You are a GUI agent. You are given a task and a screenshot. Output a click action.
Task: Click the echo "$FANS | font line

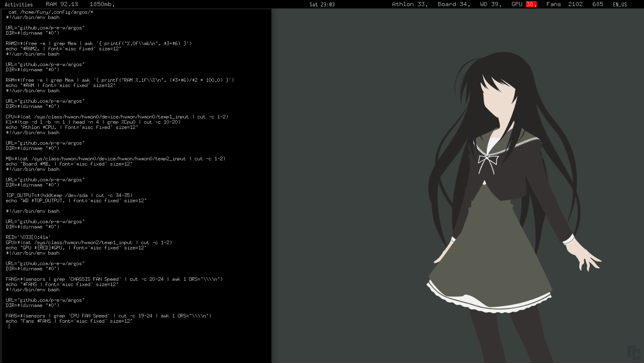pyautogui.click(x=62, y=284)
